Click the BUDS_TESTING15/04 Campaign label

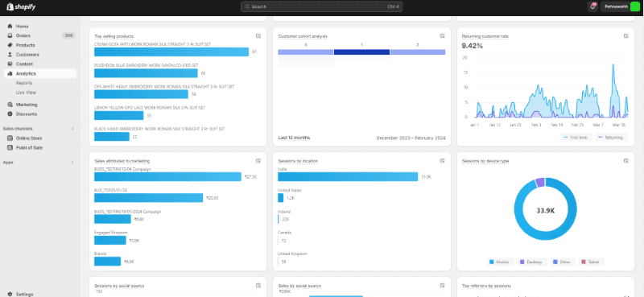coord(122,169)
